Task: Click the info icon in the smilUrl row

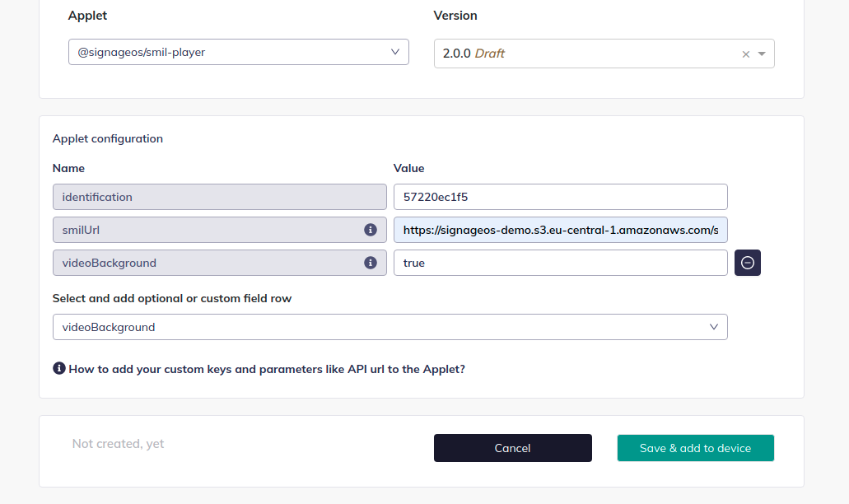Action: [371, 230]
